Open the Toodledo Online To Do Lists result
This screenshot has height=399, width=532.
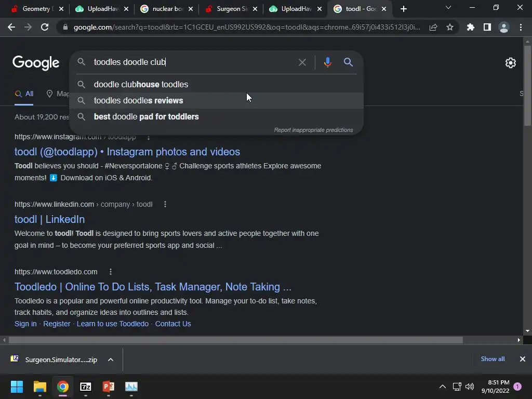153,287
